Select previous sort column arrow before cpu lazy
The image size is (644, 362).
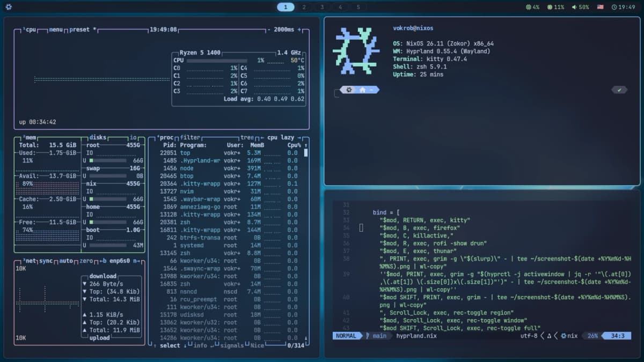coord(262,137)
